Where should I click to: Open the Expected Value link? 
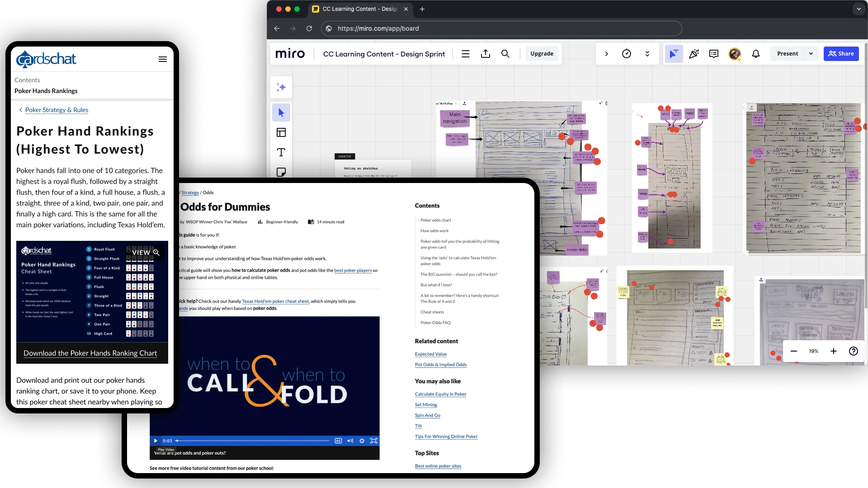click(x=431, y=354)
